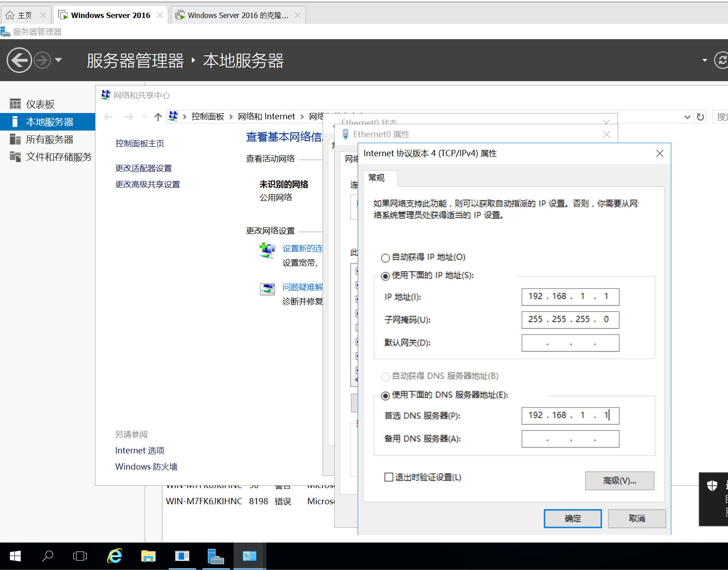The height and width of the screenshot is (570, 728).
Task: Open Task View on taskbar
Action: pyautogui.click(x=80, y=556)
